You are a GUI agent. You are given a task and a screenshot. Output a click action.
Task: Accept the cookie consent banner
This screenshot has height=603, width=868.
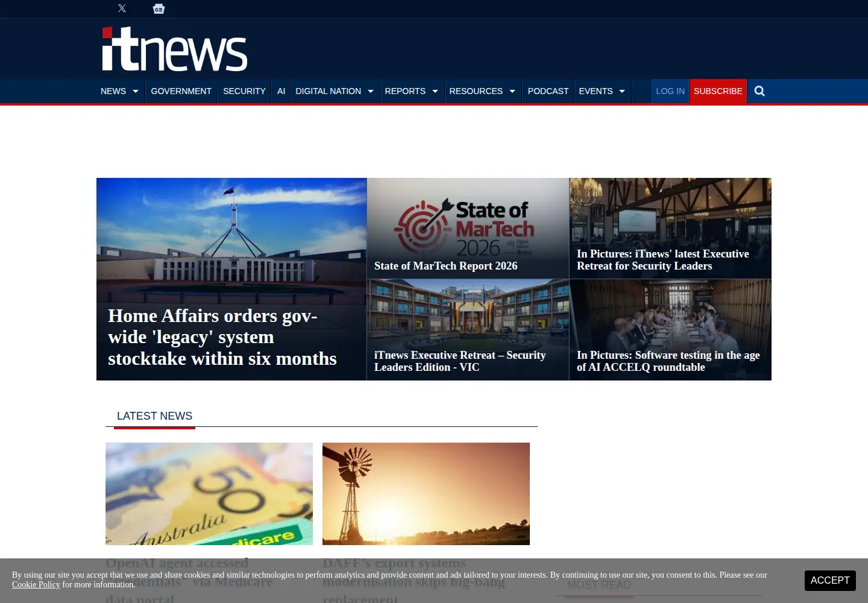tap(830, 581)
